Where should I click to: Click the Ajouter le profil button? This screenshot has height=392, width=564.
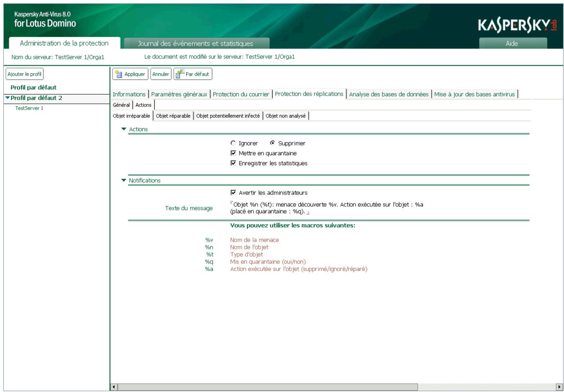coord(25,74)
